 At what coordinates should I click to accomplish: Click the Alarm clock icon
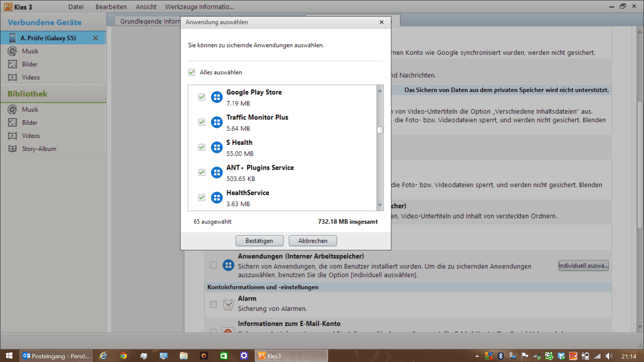coord(228,304)
